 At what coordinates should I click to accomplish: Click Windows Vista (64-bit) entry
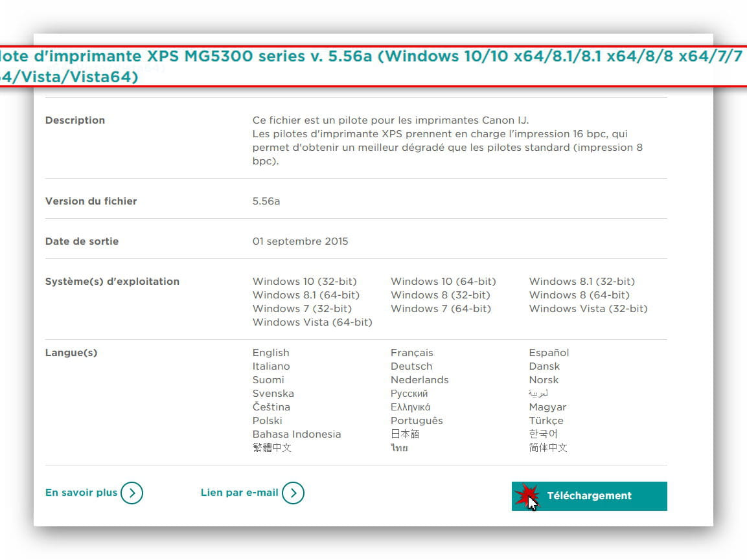[312, 322]
